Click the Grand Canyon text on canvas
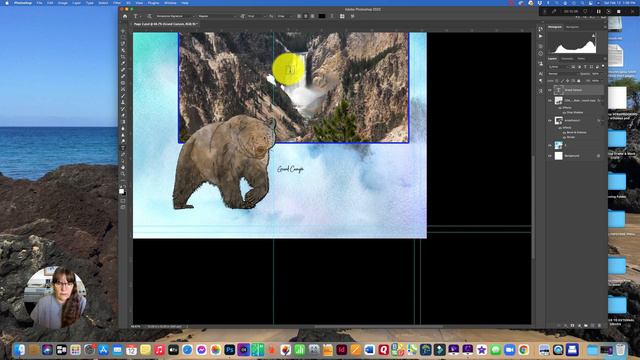640x360 pixels. coord(290,169)
